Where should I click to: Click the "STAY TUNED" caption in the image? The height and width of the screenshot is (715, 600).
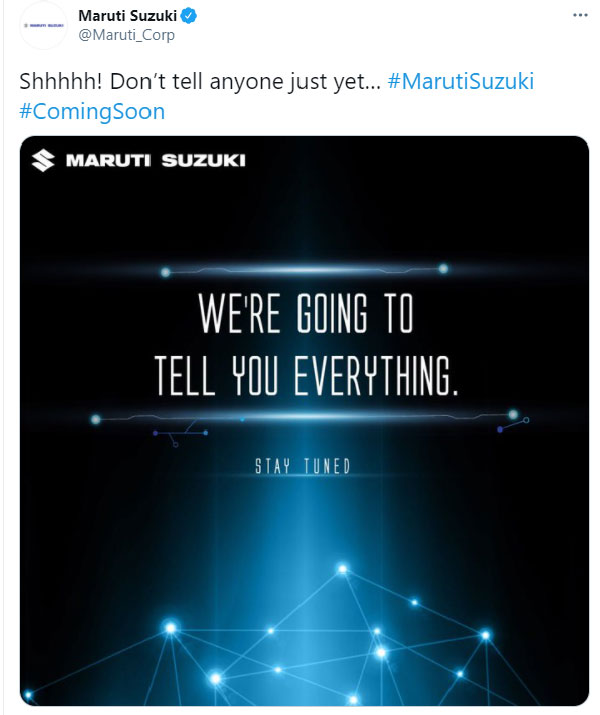(x=302, y=466)
